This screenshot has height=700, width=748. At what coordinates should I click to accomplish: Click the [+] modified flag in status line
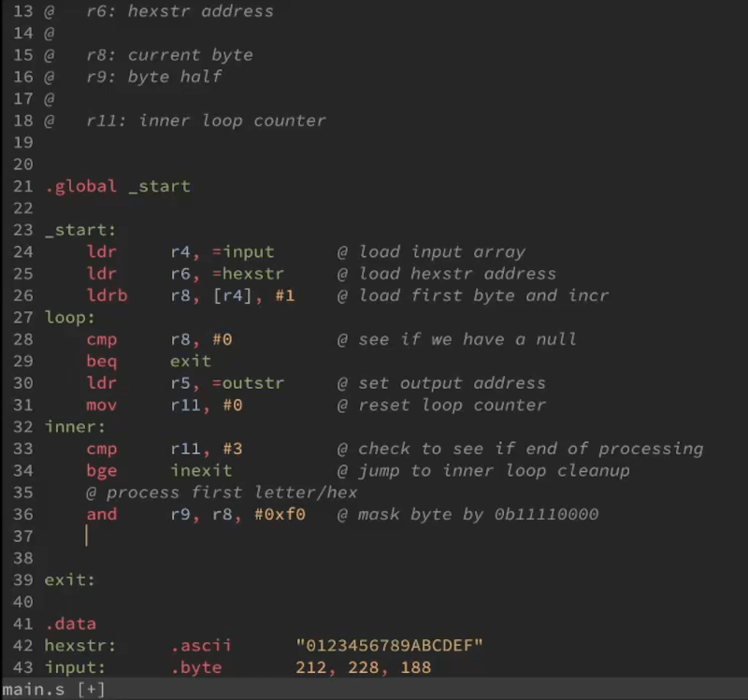pos(92,690)
